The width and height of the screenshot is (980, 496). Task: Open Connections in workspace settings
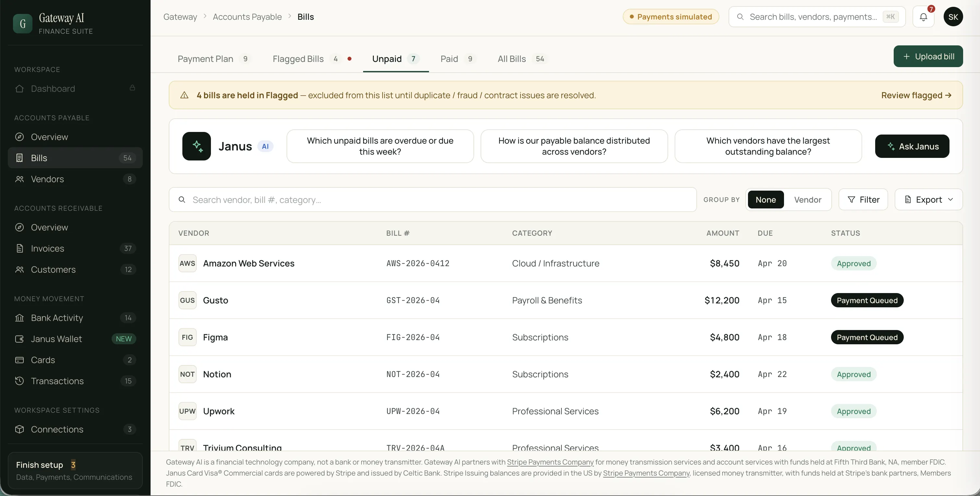75,429
